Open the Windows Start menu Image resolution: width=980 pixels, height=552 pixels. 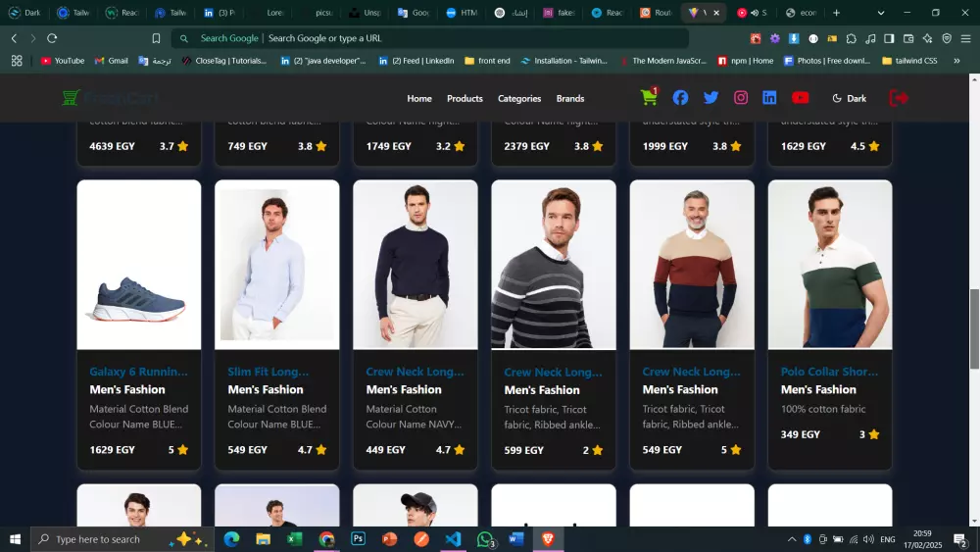[15, 539]
